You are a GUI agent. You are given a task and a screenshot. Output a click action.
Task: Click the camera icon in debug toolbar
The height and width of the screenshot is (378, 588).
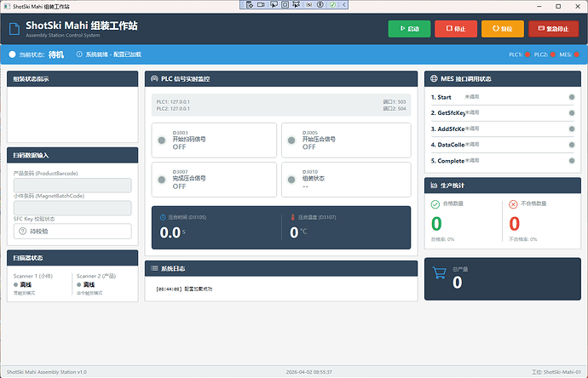(261, 5)
